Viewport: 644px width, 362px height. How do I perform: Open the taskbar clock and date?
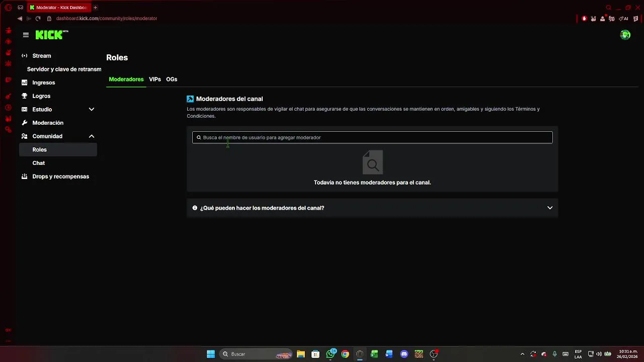point(628,354)
